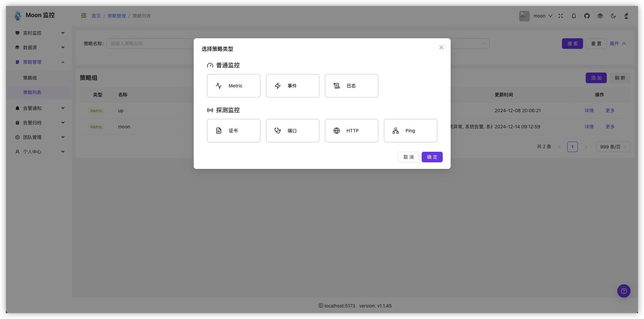Click the 重置 button

tap(596, 44)
